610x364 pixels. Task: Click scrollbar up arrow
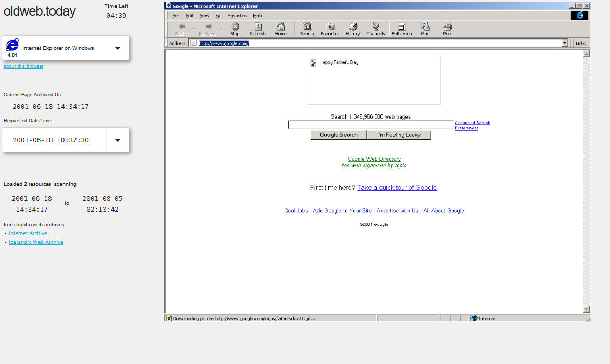pyautogui.click(x=587, y=54)
